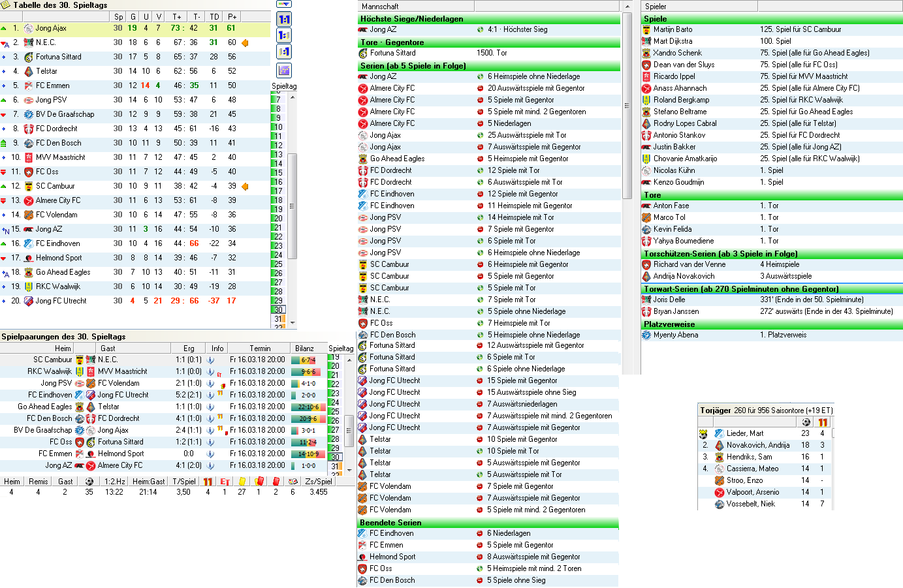The height and width of the screenshot is (588, 903).
Task: Click the Jong Ajax crest in the league table
Action: tap(29, 28)
